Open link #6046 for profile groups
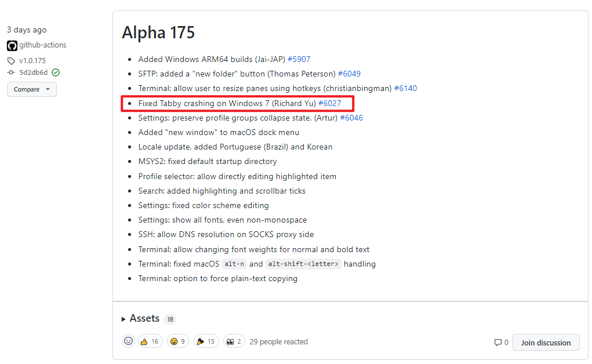 (x=351, y=118)
